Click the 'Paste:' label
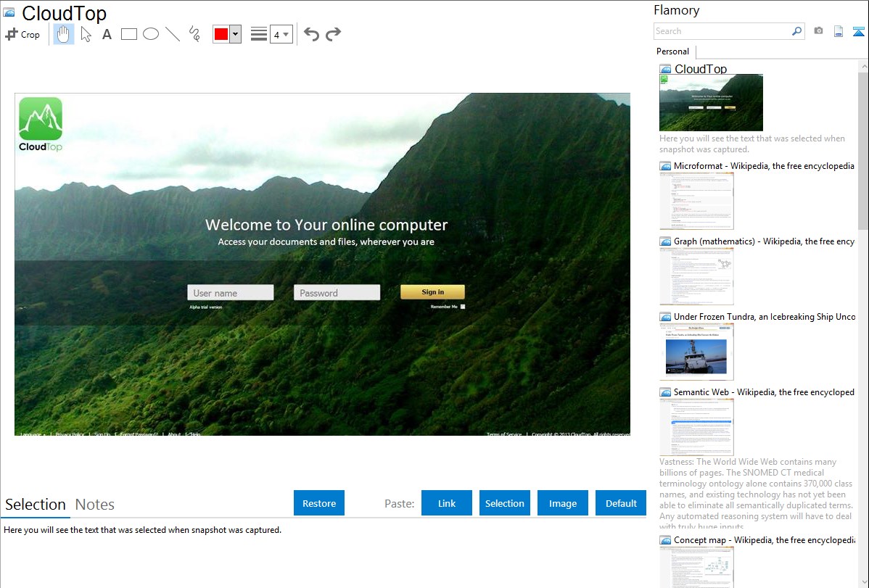The image size is (869, 588). pyautogui.click(x=400, y=504)
